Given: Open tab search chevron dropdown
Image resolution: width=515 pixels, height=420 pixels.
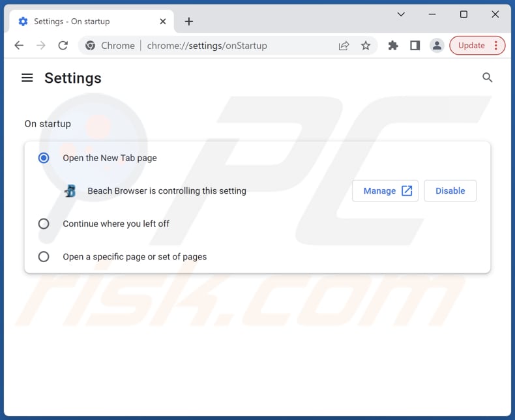Looking at the screenshot, I should pos(401,14).
